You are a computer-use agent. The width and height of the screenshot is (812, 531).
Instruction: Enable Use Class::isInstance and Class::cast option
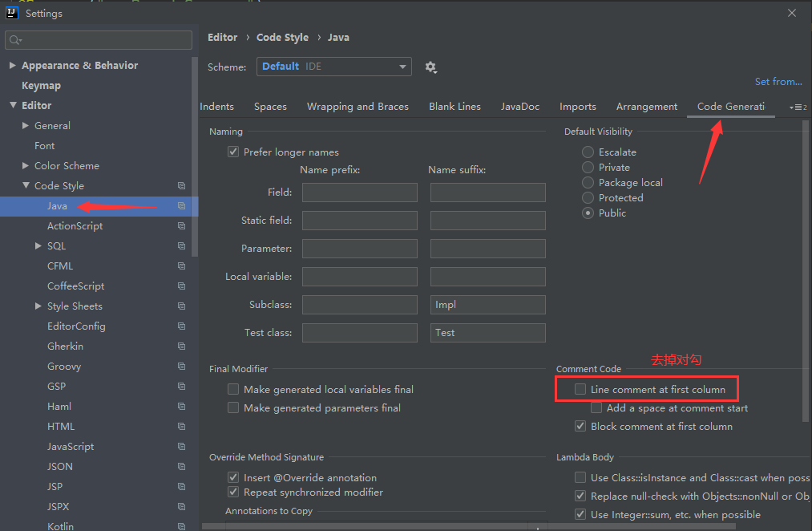tap(580, 477)
